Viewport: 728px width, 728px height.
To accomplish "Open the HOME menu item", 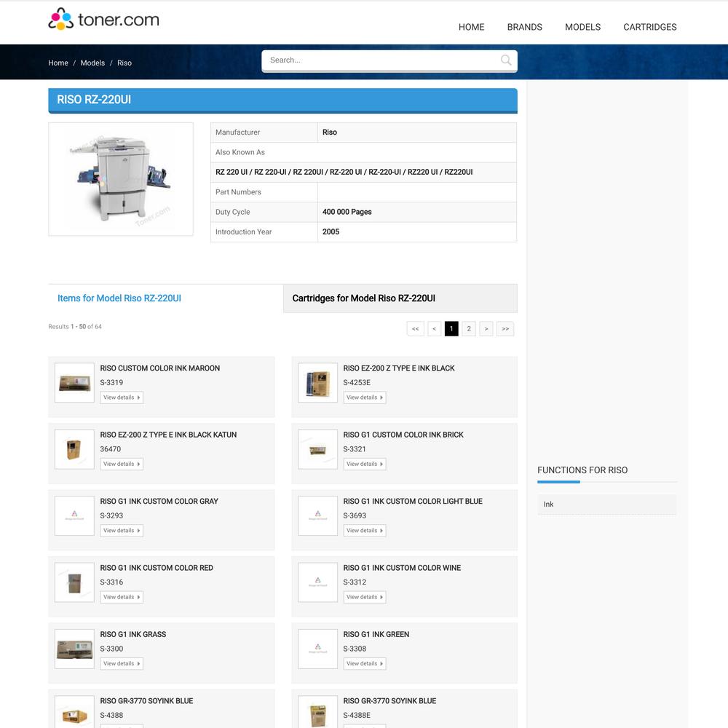I will (471, 27).
